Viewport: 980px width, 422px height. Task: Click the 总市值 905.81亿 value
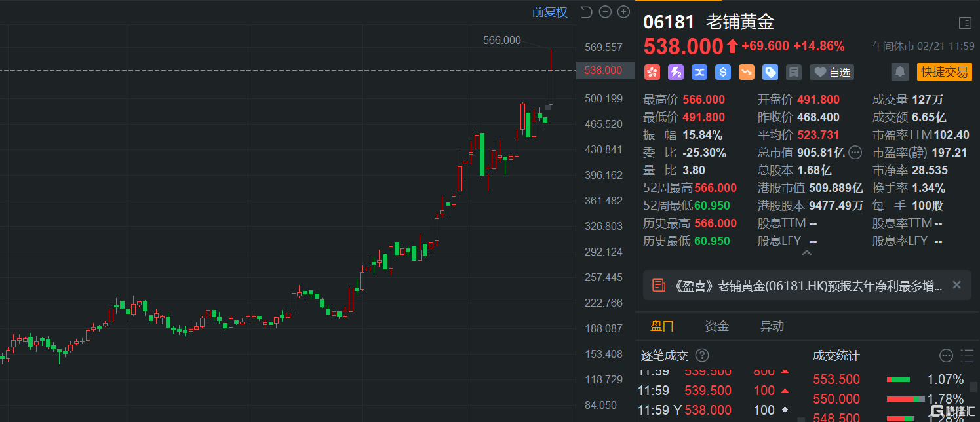coord(821,153)
